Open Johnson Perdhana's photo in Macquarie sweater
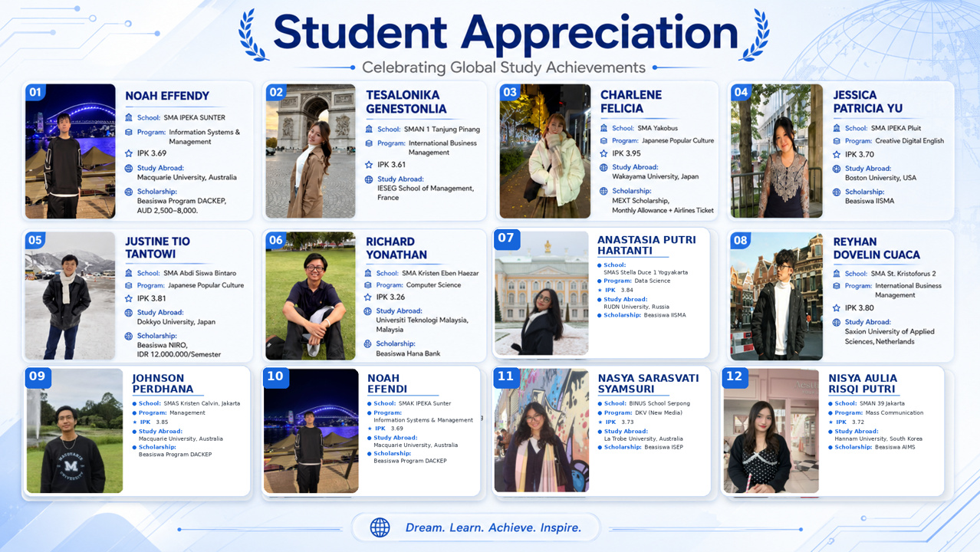 coord(74,431)
